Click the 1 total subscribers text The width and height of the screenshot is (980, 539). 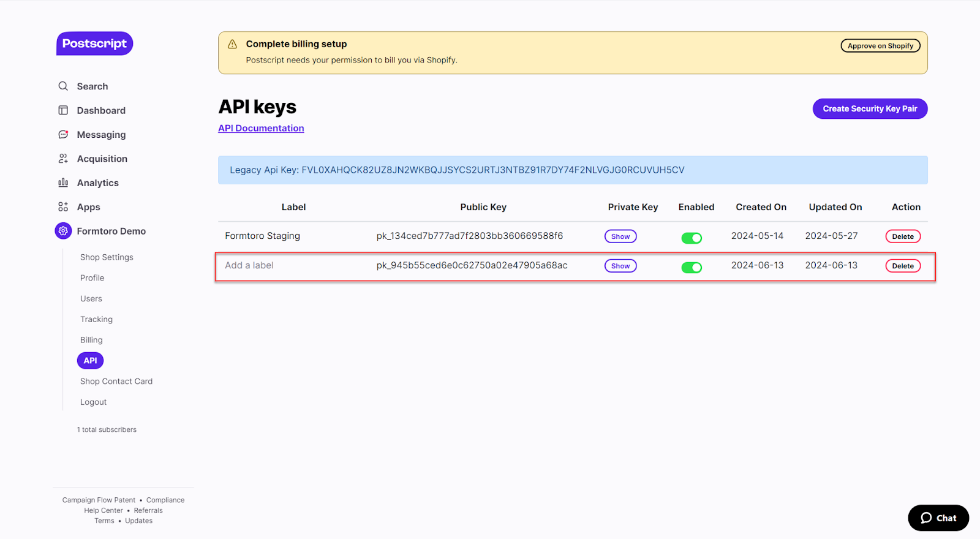[107, 430]
